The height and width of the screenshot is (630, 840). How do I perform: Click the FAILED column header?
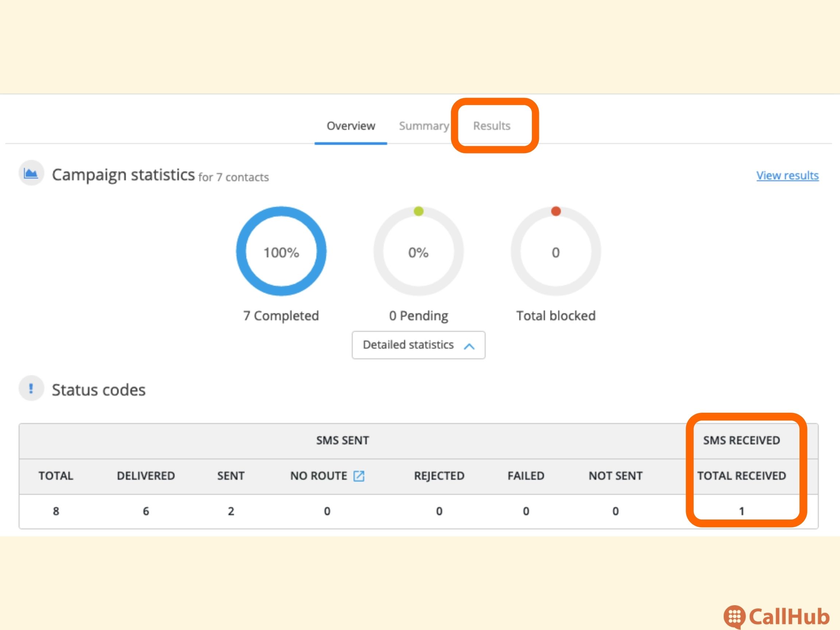click(526, 476)
